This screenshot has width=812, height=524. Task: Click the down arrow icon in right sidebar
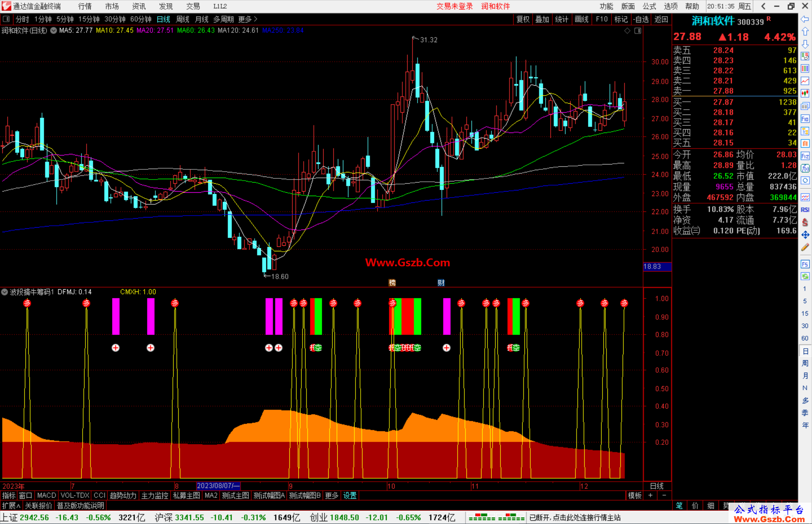point(805,44)
